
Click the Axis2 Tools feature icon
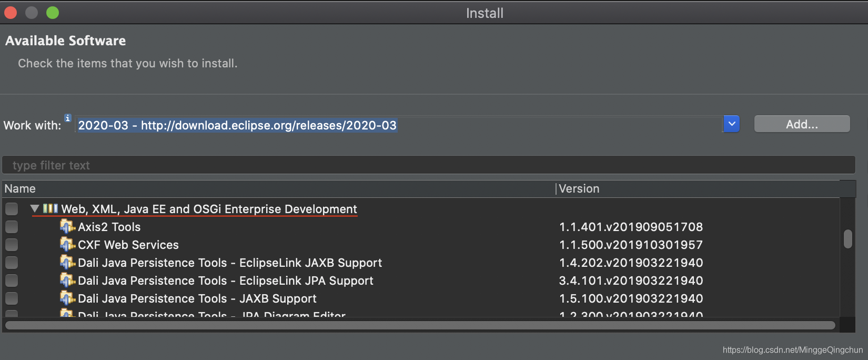[67, 226]
